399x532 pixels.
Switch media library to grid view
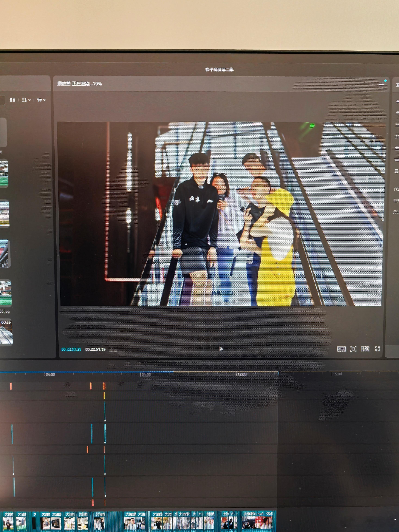[x=13, y=100]
